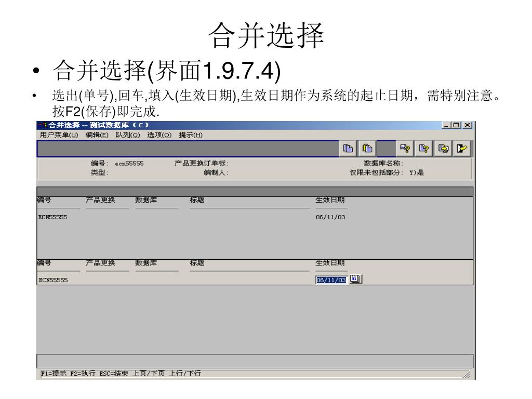
Task: Click the Paste toolbar icon
Action: coord(367,148)
